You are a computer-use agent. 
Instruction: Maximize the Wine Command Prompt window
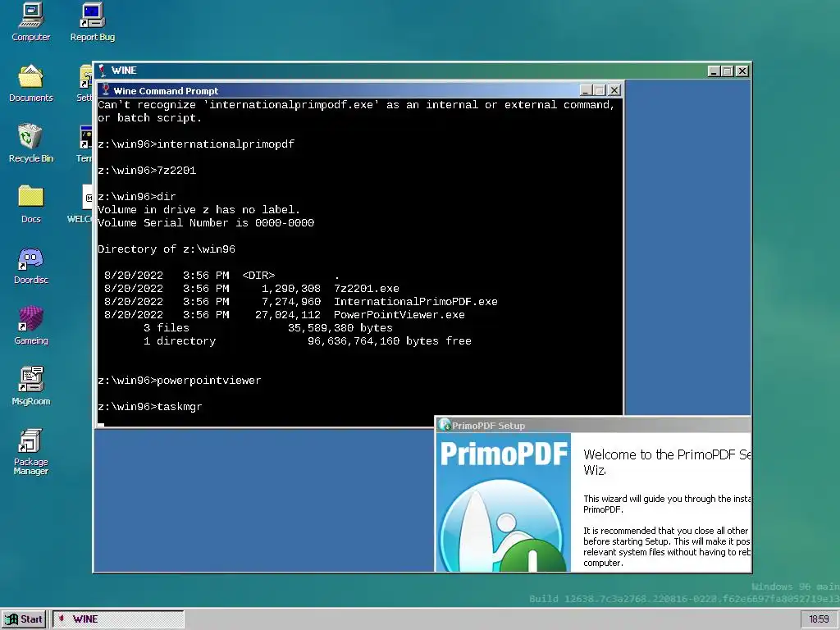pyautogui.click(x=600, y=90)
